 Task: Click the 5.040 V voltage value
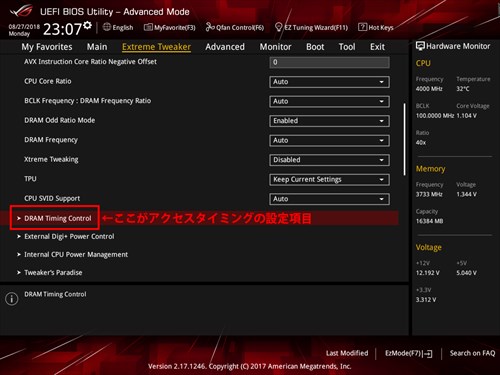pyautogui.click(x=467, y=273)
